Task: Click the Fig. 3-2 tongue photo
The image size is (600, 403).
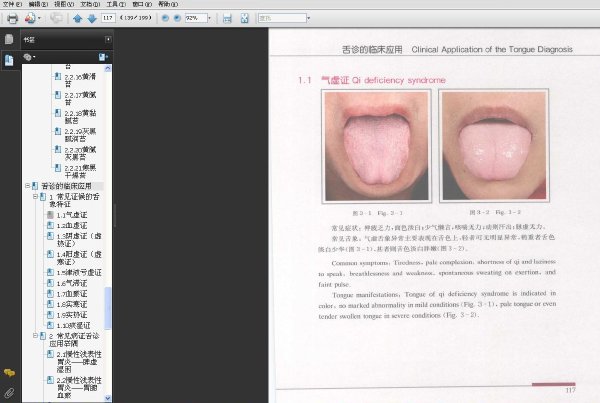Action: tap(494, 145)
